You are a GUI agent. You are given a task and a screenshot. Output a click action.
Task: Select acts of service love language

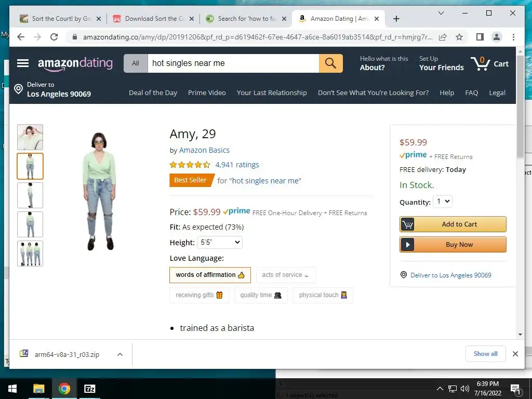coord(286,275)
